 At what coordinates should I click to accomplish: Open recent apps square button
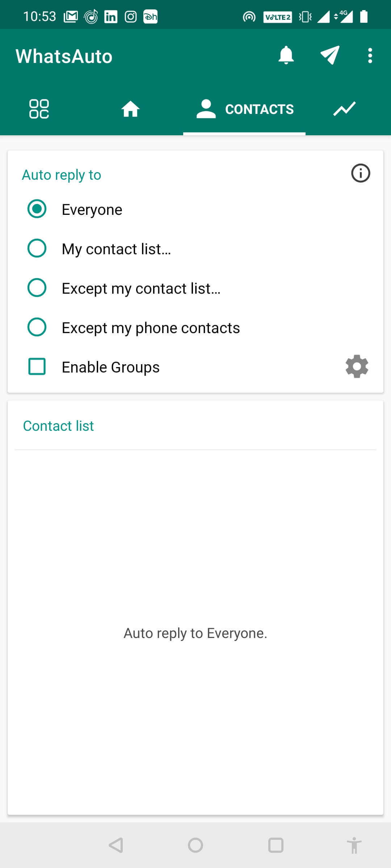276,845
